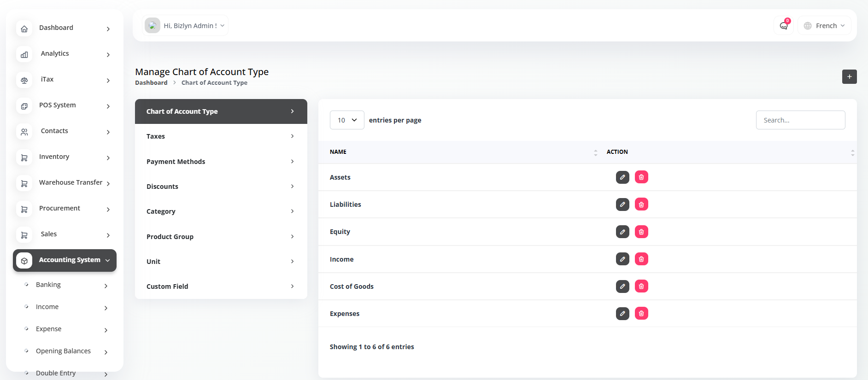The height and width of the screenshot is (380, 868).
Task: Edit the Expenses account type
Action: pyautogui.click(x=622, y=314)
